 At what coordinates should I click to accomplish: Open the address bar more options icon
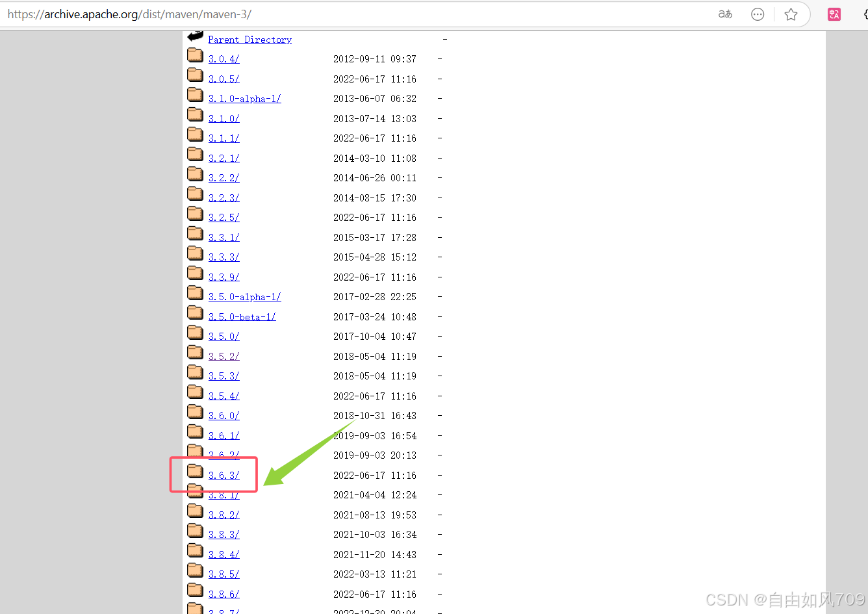click(758, 14)
